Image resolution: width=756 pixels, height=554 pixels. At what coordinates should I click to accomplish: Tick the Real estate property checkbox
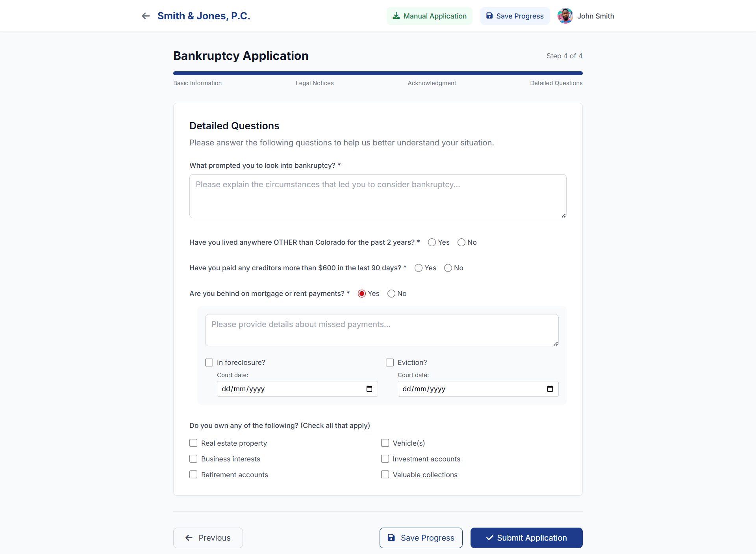point(193,443)
